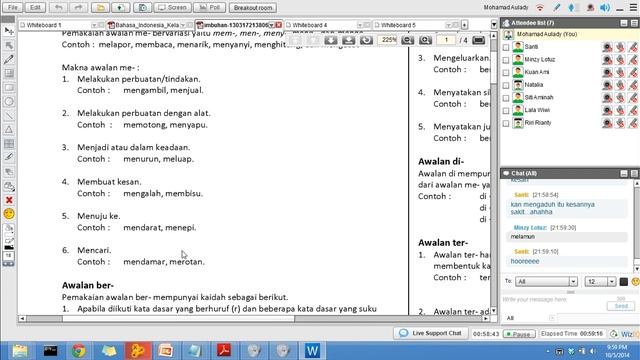
Task: Check the box next to Lala Wiwi
Action: pyautogui.click(x=506, y=111)
